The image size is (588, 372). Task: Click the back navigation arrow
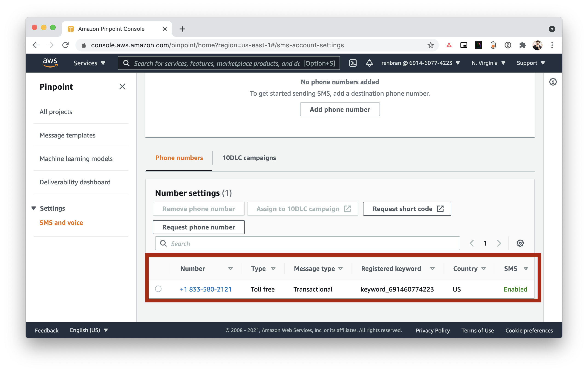(x=36, y=45)
